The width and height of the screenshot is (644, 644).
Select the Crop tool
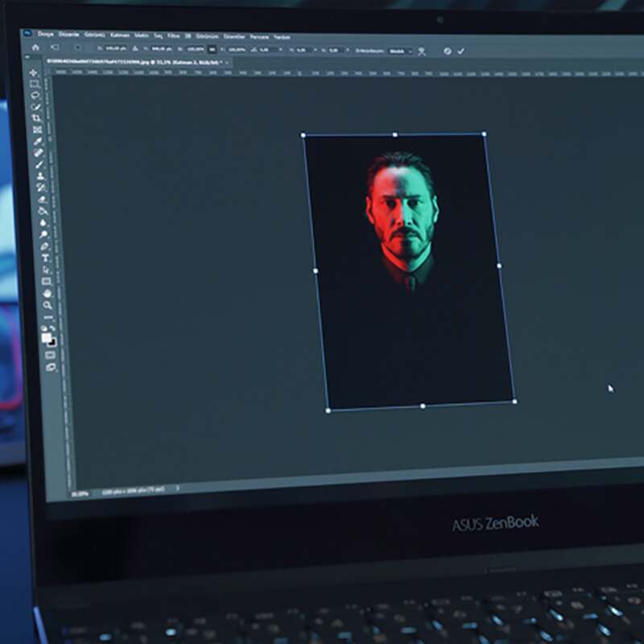click(36, 118)
